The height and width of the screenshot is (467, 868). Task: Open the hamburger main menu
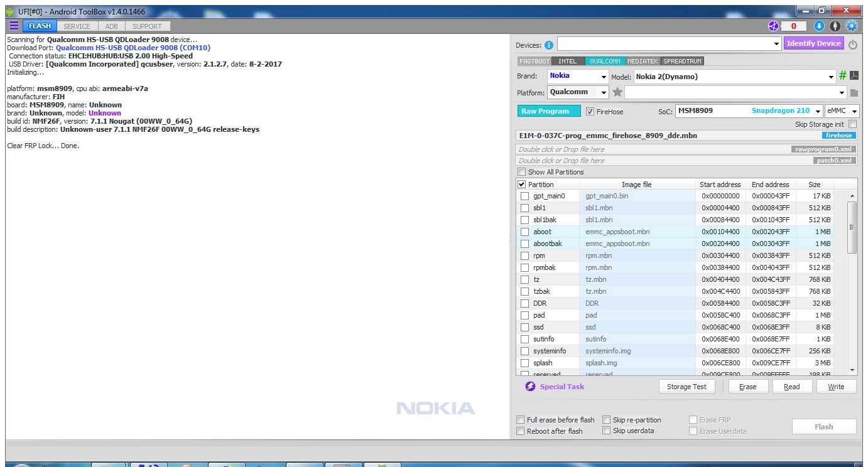pos(14,26)
